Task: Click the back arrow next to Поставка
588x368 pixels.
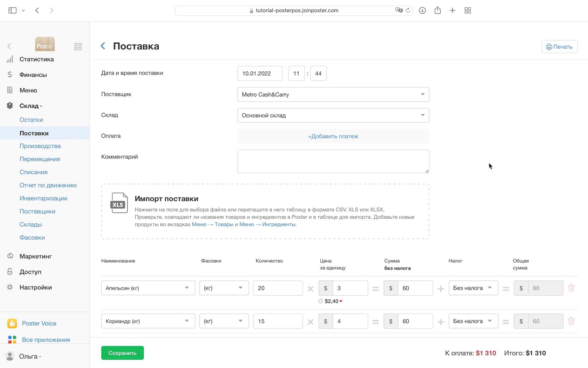Action: (103, 46)
